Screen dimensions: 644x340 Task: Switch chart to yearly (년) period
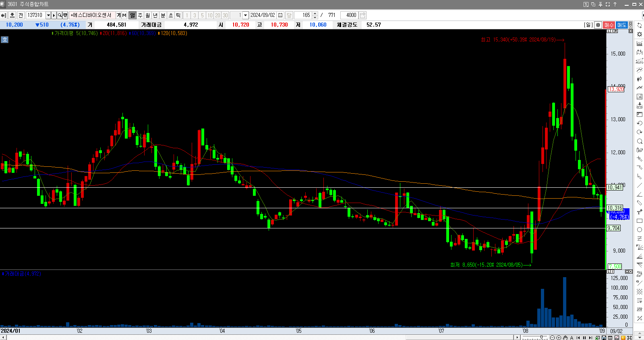tap(155, 15)
